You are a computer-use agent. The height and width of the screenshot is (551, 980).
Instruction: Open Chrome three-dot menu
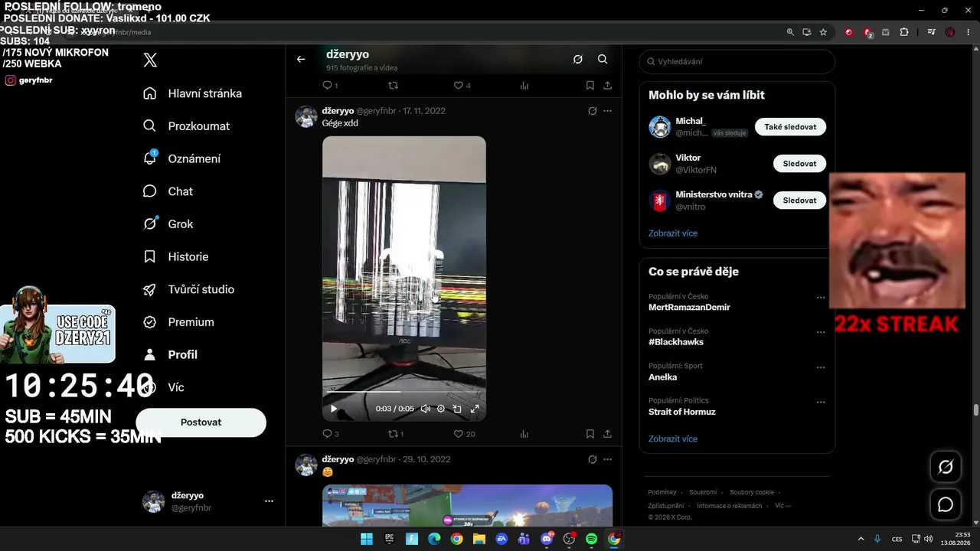pyautogui.click(x=969, y=32)
